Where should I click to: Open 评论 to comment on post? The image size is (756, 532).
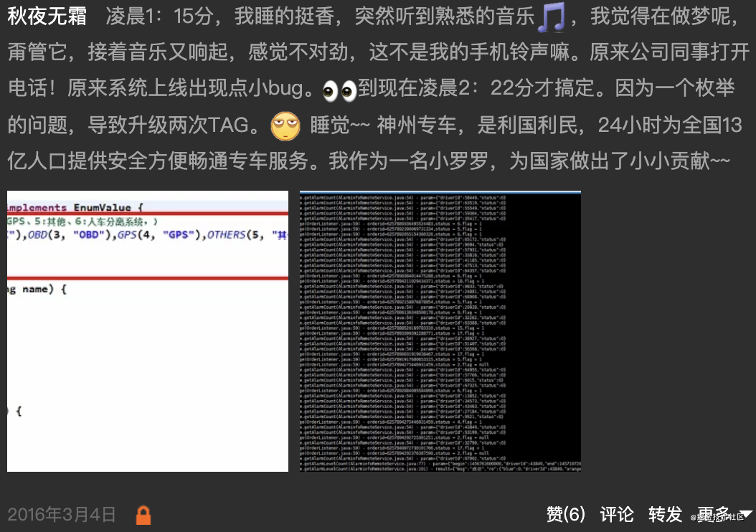(617, 514)
